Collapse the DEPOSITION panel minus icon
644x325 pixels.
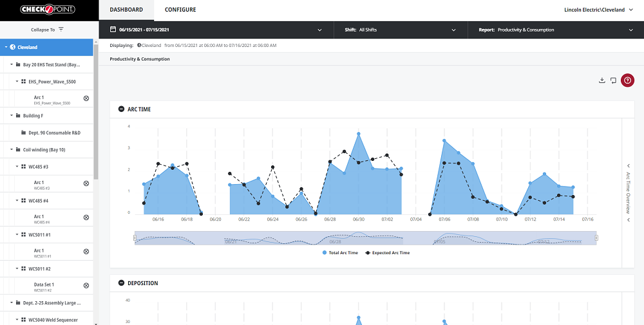pos(121,283)
